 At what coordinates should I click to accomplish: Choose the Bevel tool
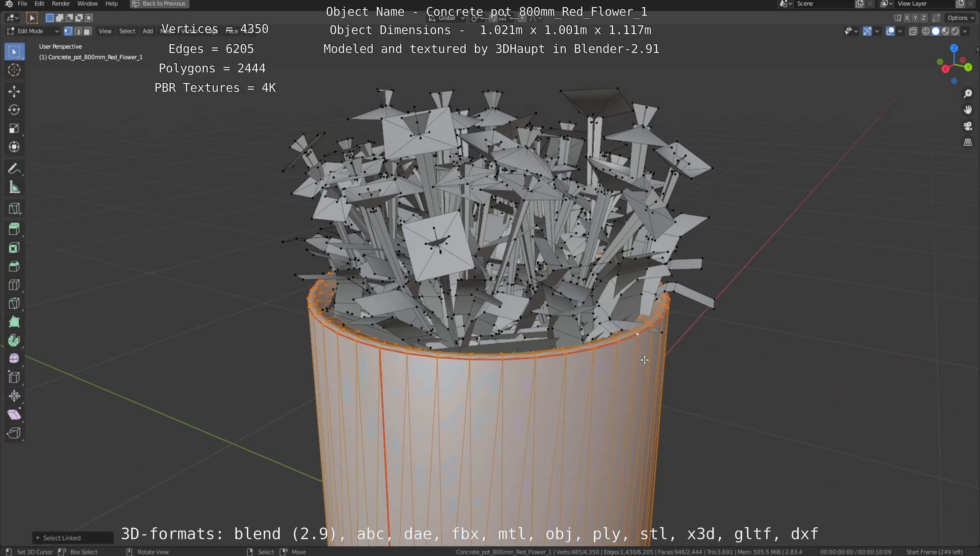pos(15,266)
